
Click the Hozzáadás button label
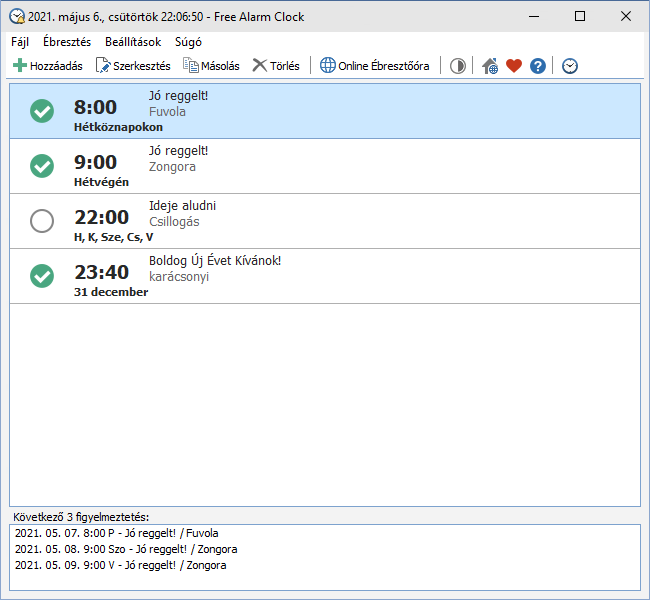(56, 66)
